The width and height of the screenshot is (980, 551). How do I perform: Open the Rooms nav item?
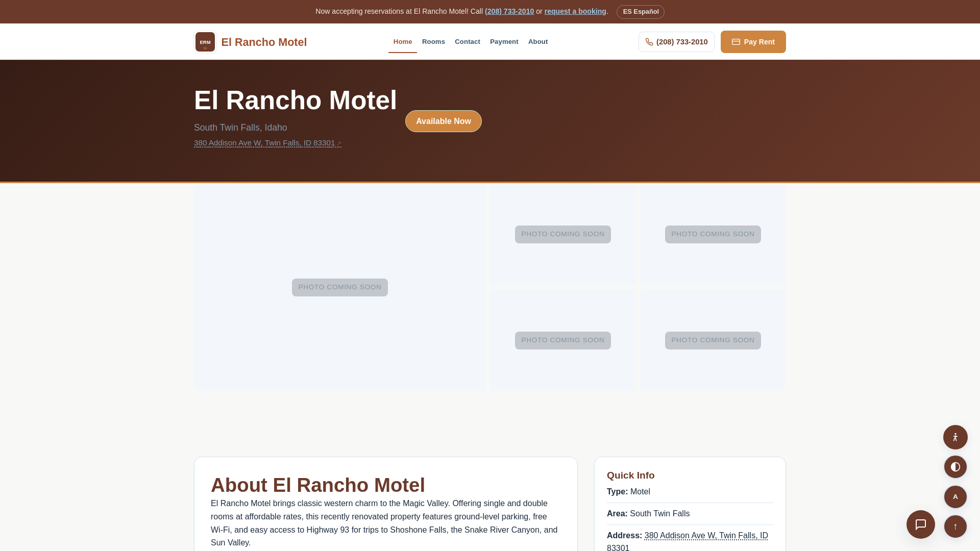433,42
